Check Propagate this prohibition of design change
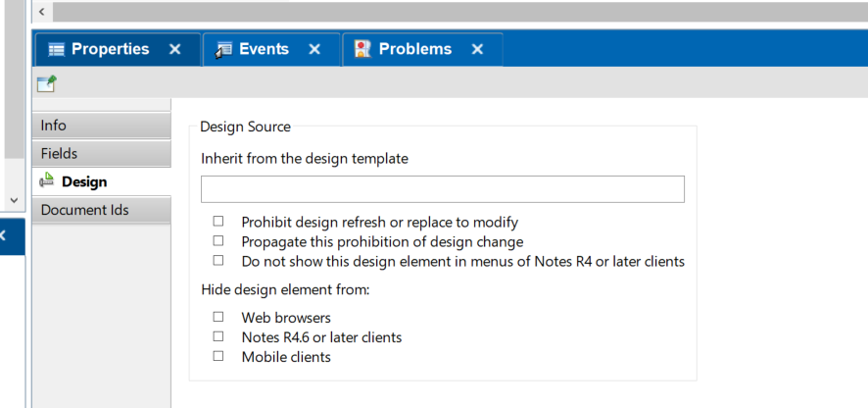 point(218,240)
